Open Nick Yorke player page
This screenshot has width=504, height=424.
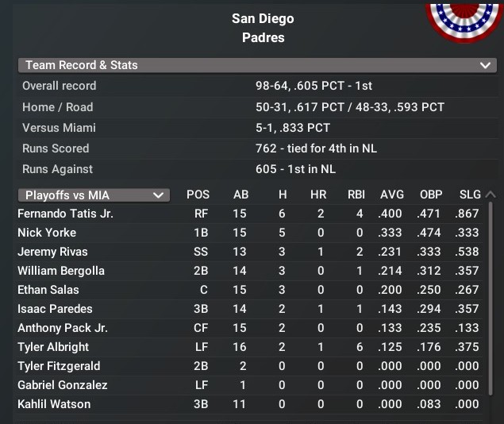(x=47, y=233)
